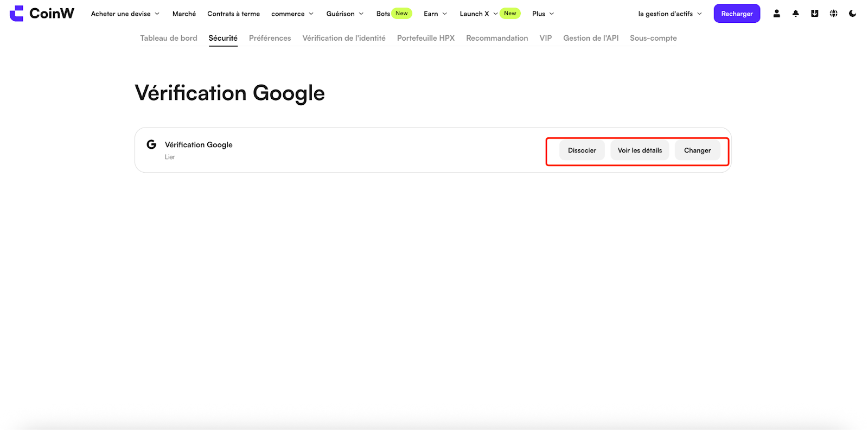Switch to the Préférences tab

pos(270,38)
